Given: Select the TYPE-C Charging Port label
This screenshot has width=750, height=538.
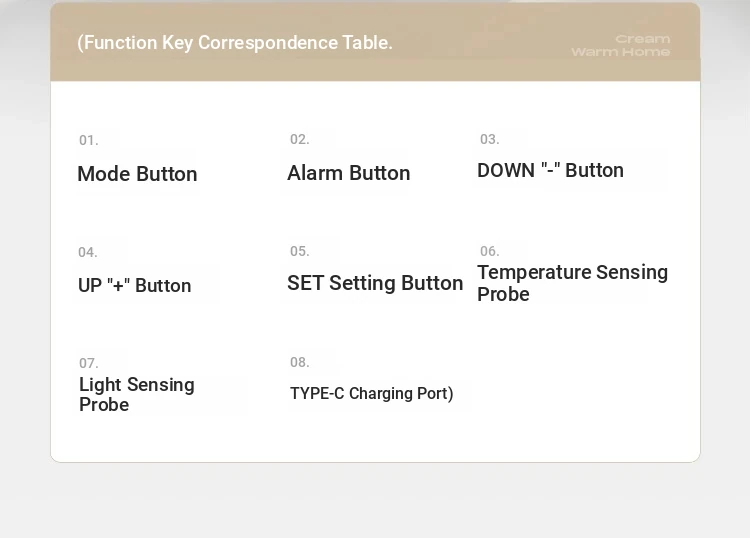Looking at the screenshot, I should click(372, 394).
